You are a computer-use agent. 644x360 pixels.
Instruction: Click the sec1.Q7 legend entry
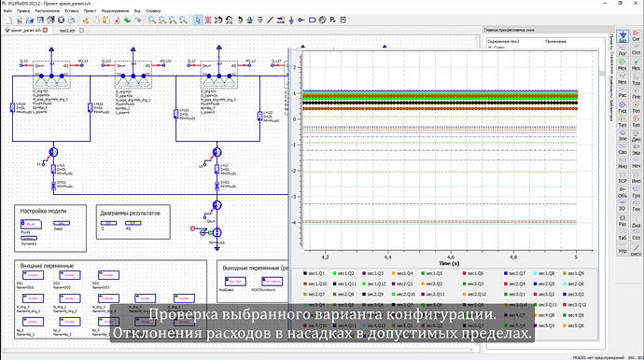(x=514, y=273)
